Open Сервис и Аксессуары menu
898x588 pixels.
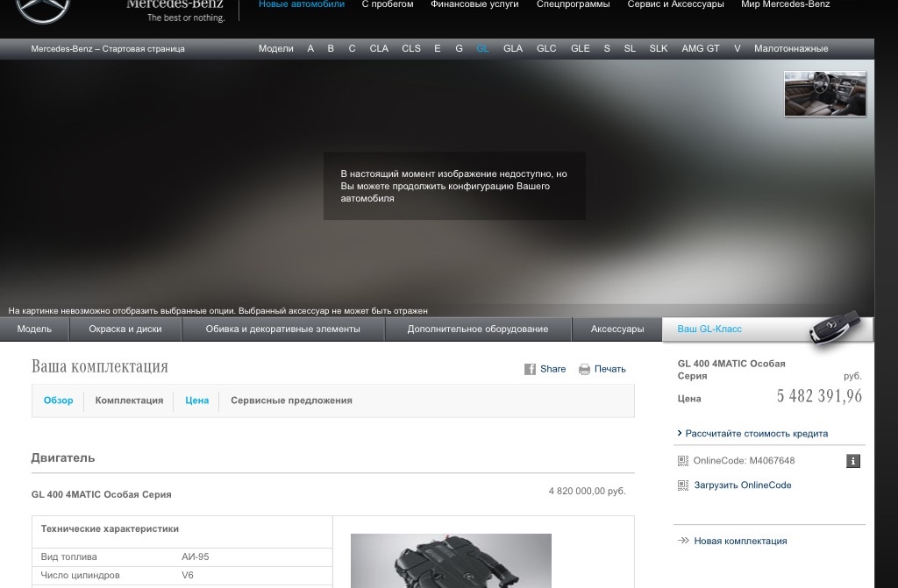click(x=676, y=4)
